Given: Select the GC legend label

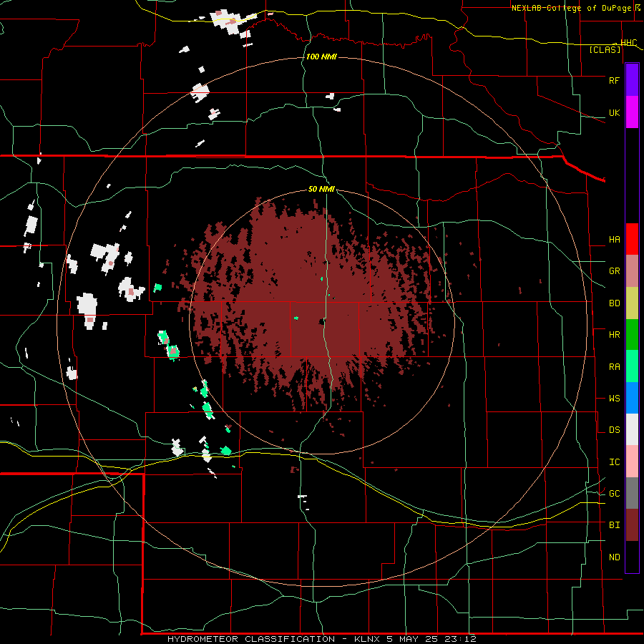Looking at the screenshot, I should [614, 493].
